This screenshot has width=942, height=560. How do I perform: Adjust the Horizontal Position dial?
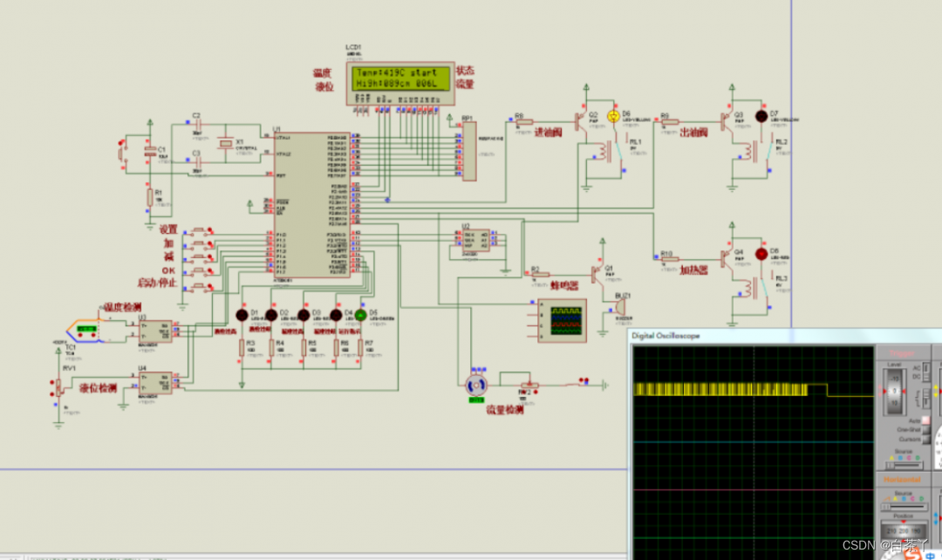tap(904, 531)
